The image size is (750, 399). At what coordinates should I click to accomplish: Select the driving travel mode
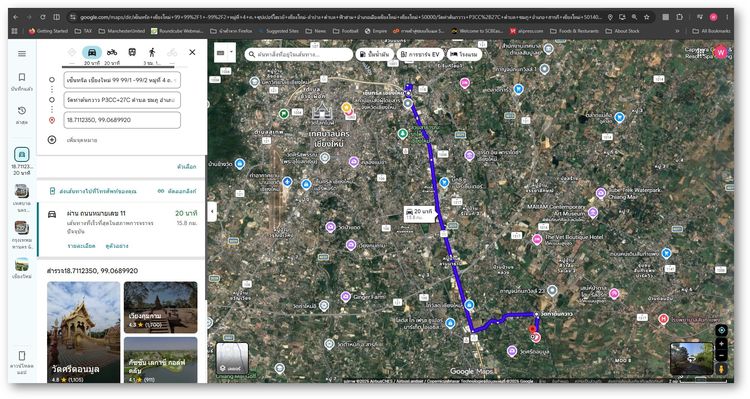(92, 52)
